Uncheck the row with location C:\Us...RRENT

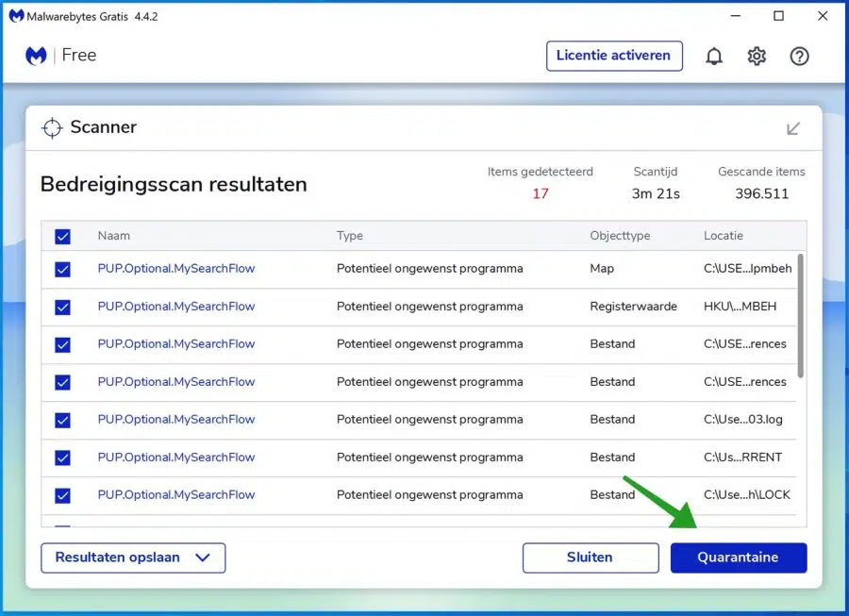63,458
